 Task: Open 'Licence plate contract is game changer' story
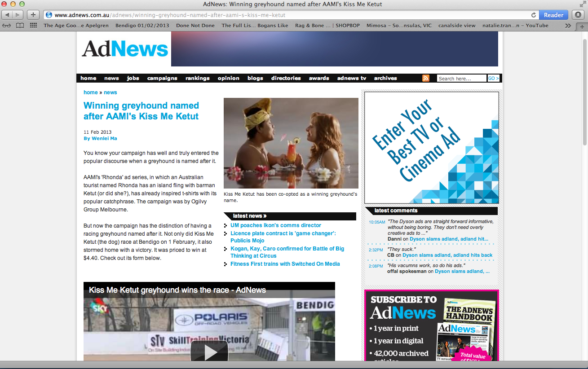pos(283,237)
